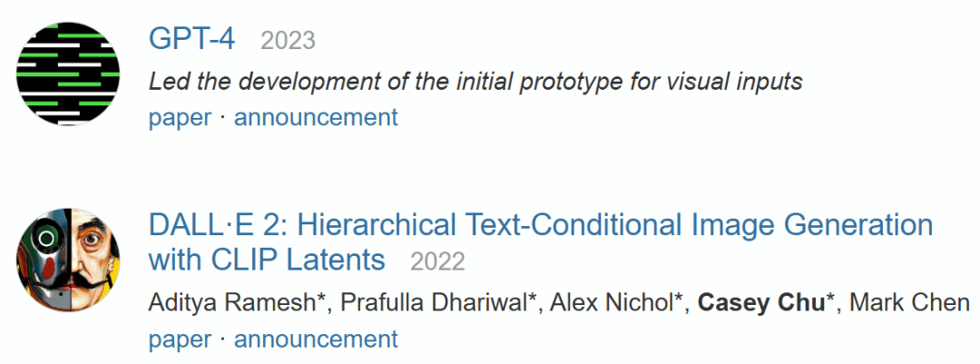Image resolution: width=980 pixels, height=364 pixels.
Task: Open the DALL·E 2 Hierarchical Text-Conditional title link
Action: tap(541, 226)
